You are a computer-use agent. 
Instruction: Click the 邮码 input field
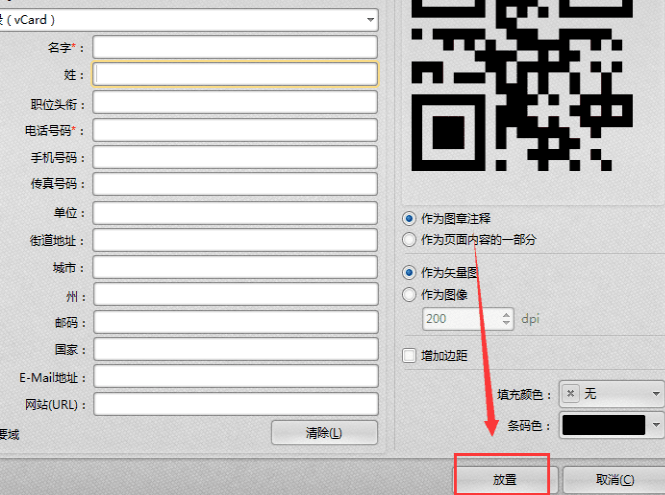click(235, 322)
